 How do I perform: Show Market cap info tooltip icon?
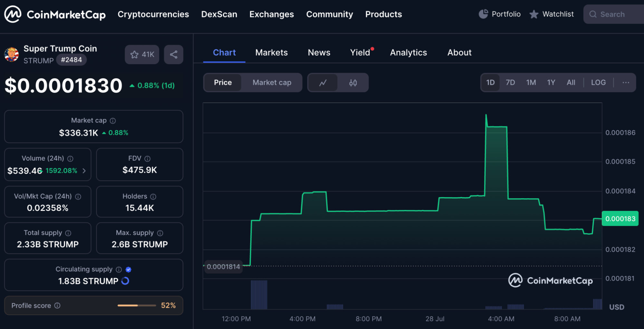[x=113, y=121]
